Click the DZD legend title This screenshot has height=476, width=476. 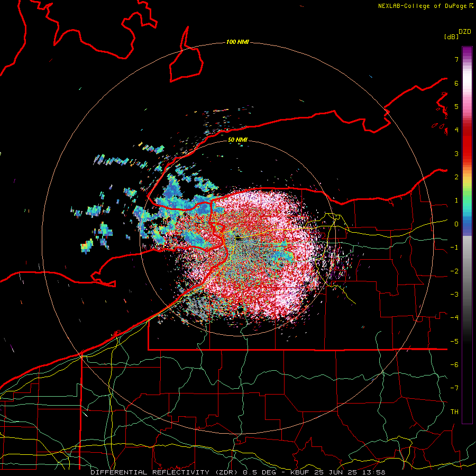(465, 32)
